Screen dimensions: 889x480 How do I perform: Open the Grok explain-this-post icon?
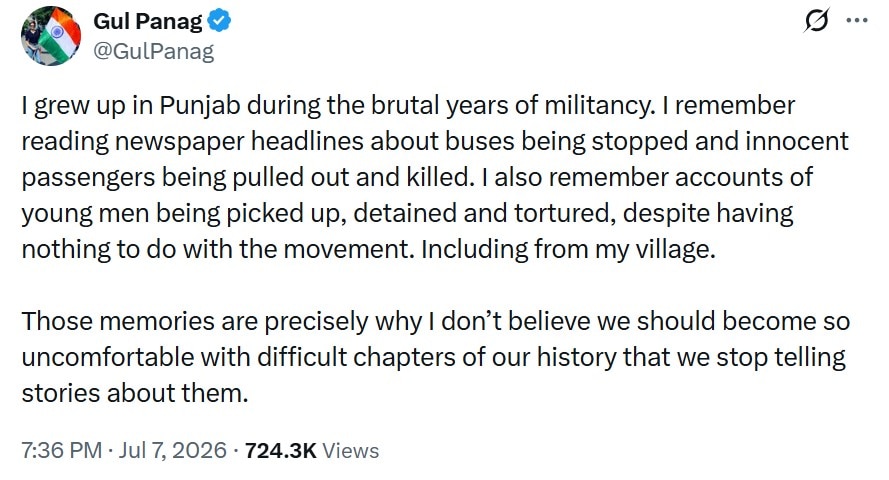point(816,20)
